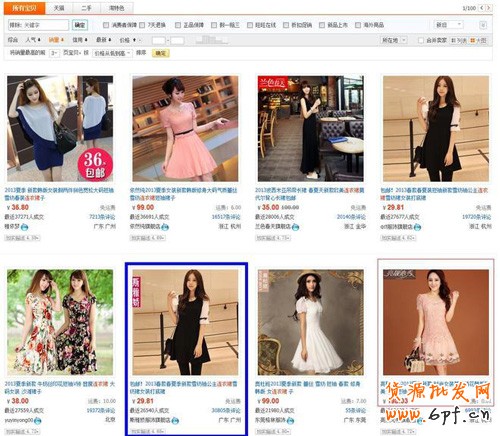Screen dimensions: 500x436
Task: Open title link of 36.80 blue dress
Action: click(x=59, y=194)
